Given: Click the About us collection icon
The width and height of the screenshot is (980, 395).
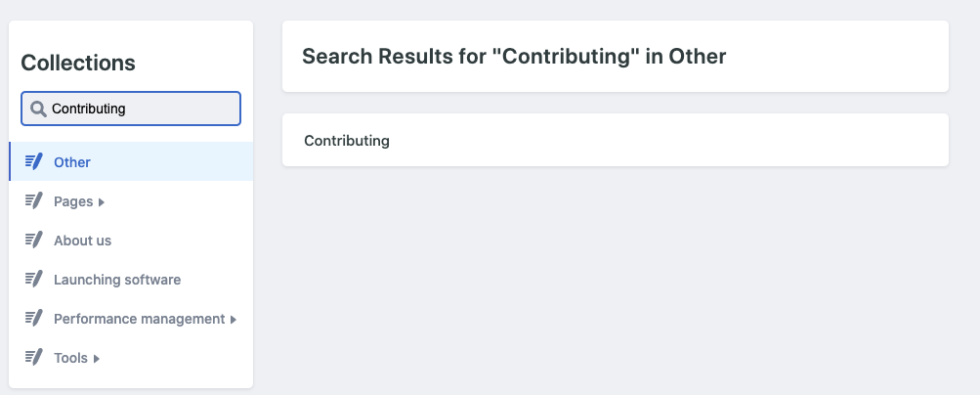Looking at the screenshot, I should click(x=34, y=241).
